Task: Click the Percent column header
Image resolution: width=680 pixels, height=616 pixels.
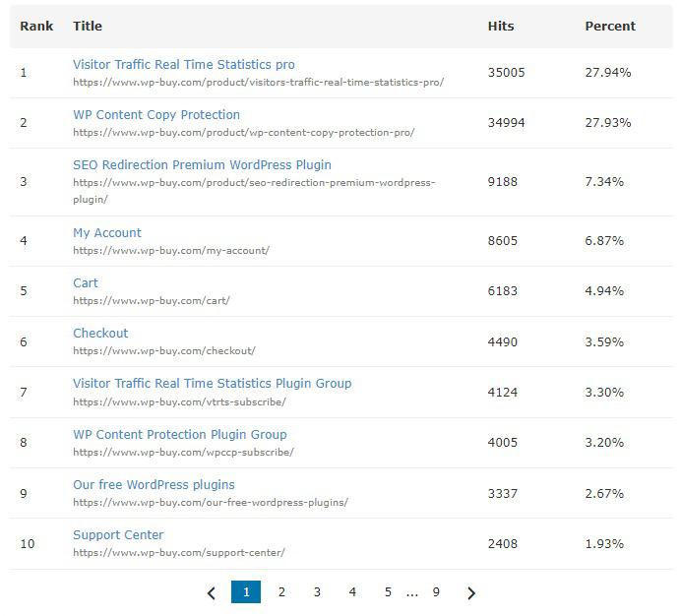Action: click(x=610, y=27)
